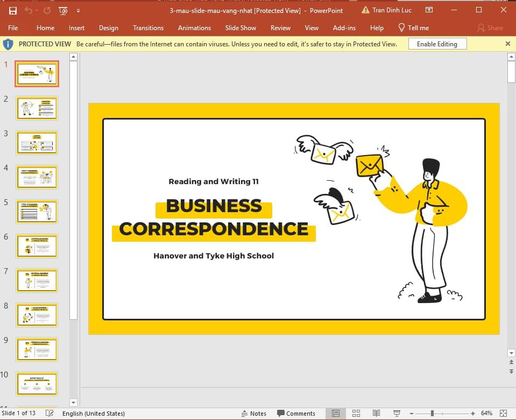Screen dimensions: 516x420
Task: Toggle the Comments pane
Action: pos(296,413)
